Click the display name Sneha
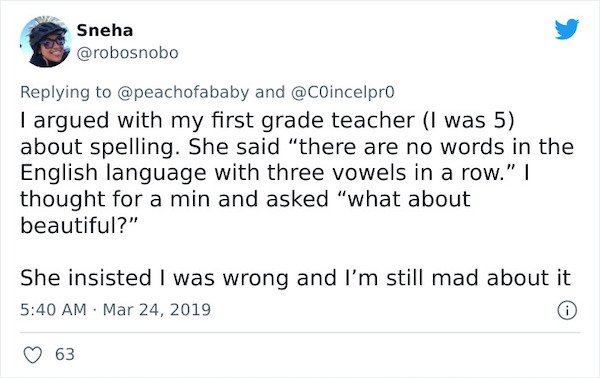The width and height of the screenshot is (600, 378). point(104,31)
